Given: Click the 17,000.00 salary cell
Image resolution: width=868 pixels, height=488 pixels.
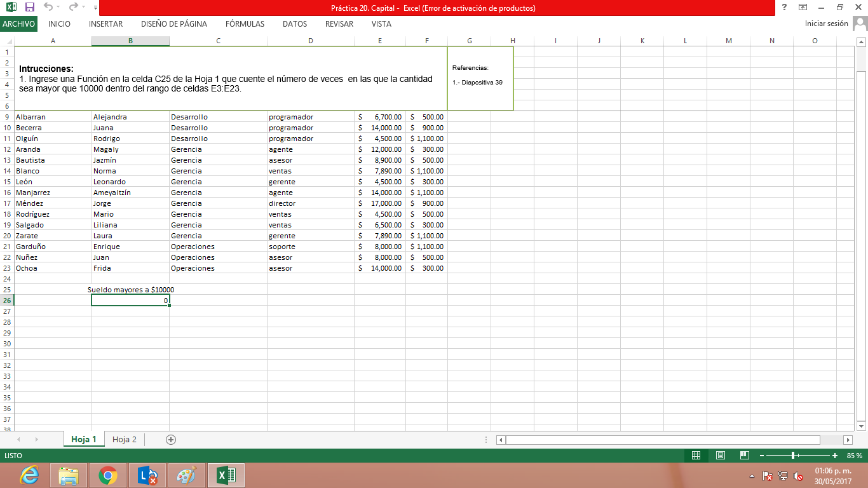Looking at the screenshot, I should pos(380,203).
